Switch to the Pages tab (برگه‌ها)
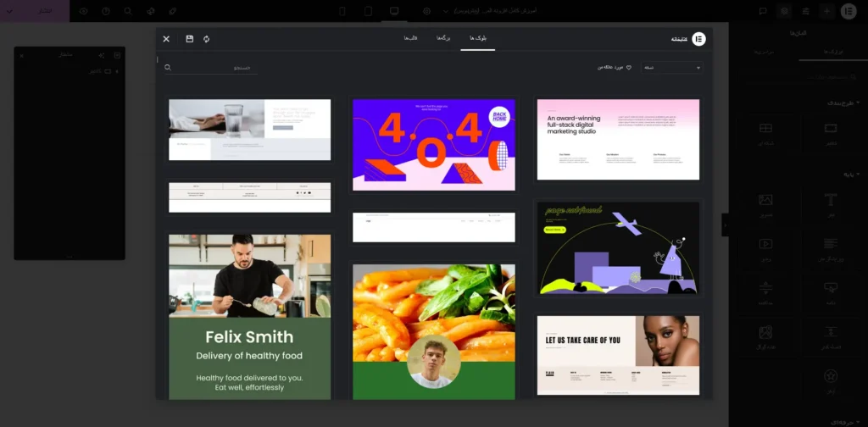 click(x=443, y=39)
